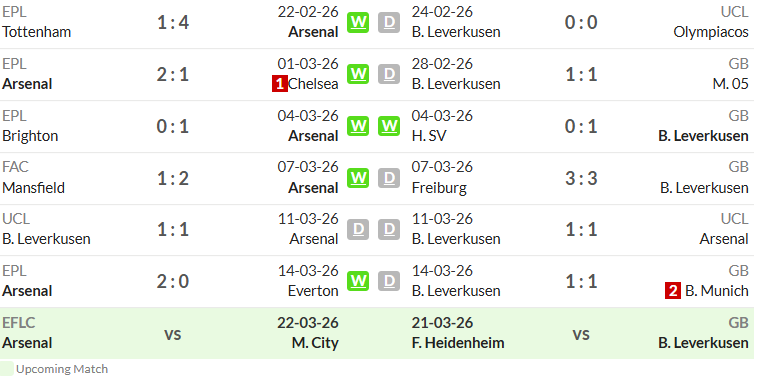Viewport: 762px width, 388px height.
Task: Select the Olympiacos team name
Action: [710, 32]
